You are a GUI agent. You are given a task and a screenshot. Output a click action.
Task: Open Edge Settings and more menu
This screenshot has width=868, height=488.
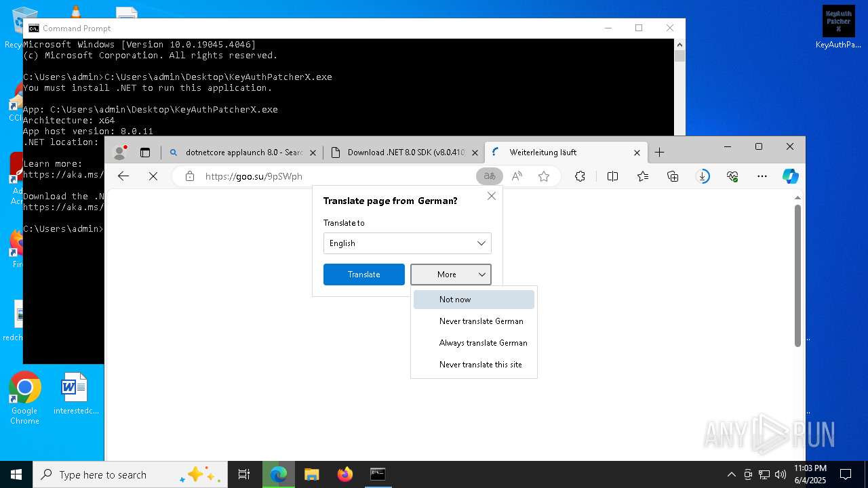pyautogui.click(x=762, y=176)
